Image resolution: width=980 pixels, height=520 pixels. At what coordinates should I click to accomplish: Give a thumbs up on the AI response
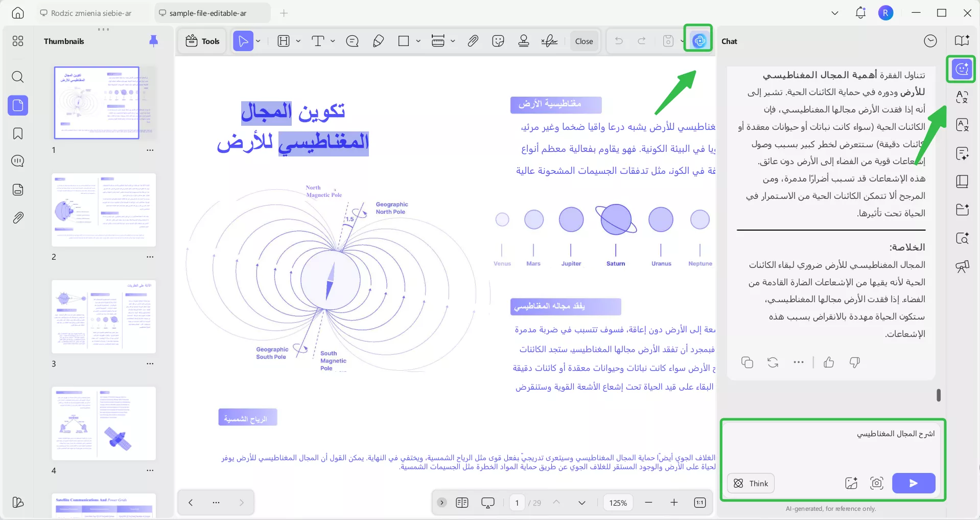[x=829, y=363]
